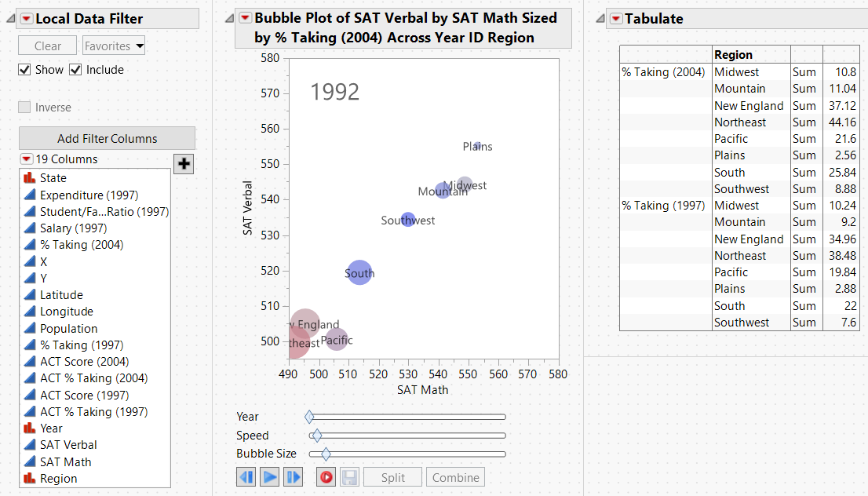Click the step backward playback button

coord(246,477)
